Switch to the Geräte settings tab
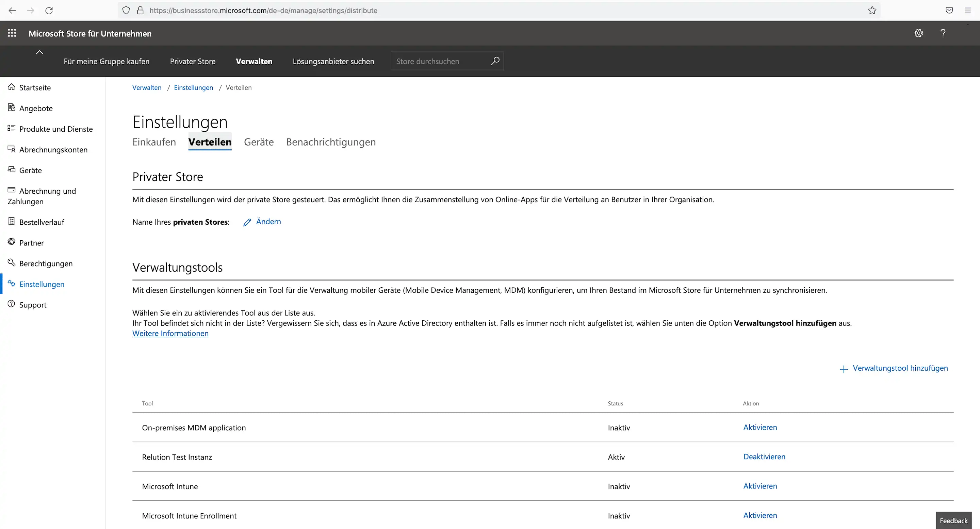980x529 pixels. point(259,142)
